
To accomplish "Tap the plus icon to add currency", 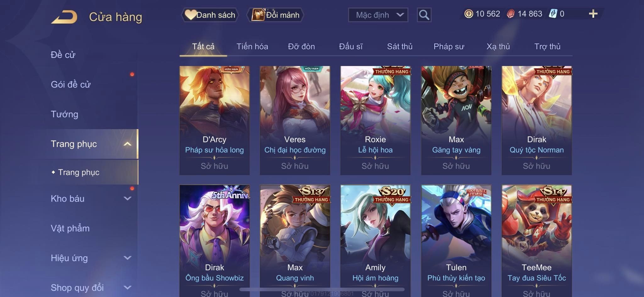I will [593, 14].
